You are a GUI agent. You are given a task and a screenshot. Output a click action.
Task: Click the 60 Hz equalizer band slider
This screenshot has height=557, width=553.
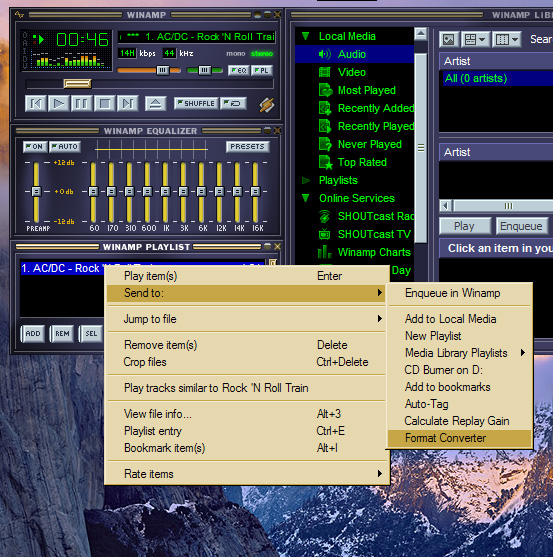click(93, 192)
